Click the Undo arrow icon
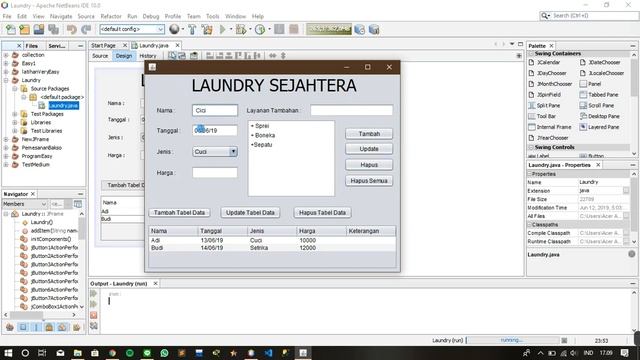This screenshot has height=360, width=640. (x=72, y=29)
